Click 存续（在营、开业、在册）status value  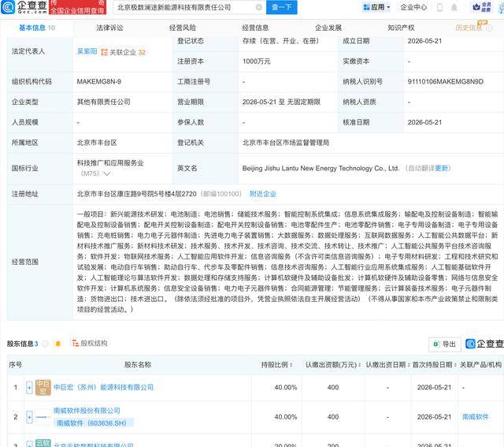[x=280, y=41]
